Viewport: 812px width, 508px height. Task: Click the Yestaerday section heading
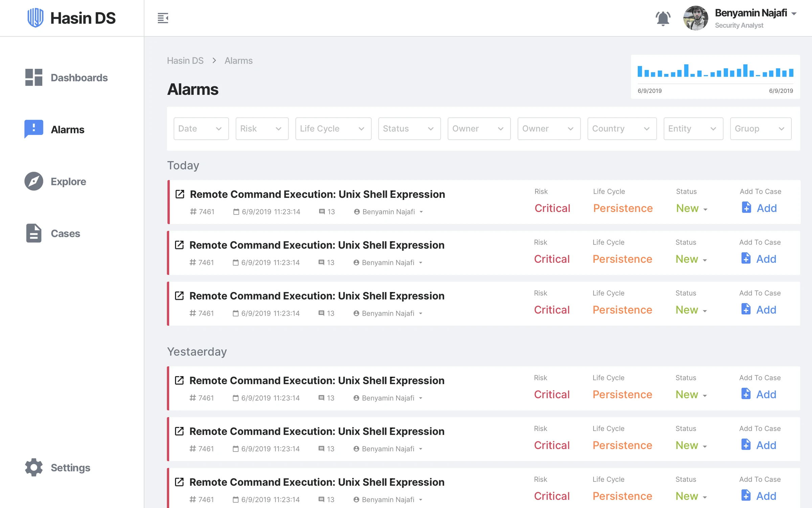197,352
